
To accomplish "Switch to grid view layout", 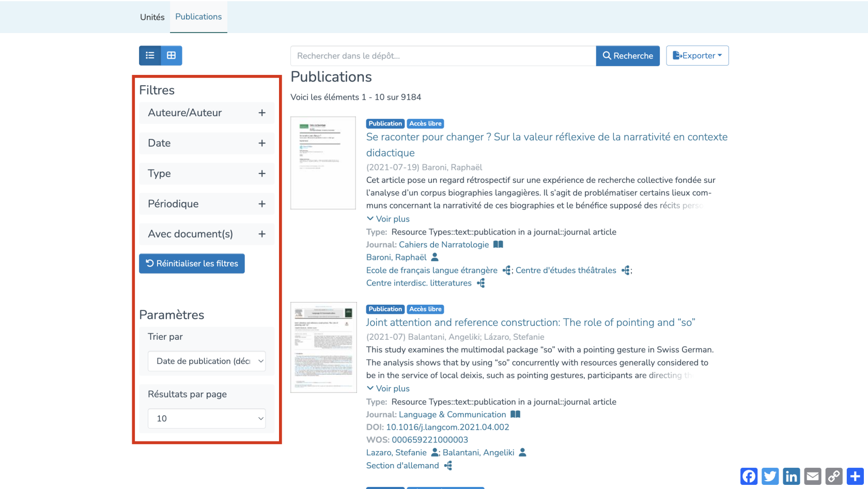I will click(x=172, y=55).
